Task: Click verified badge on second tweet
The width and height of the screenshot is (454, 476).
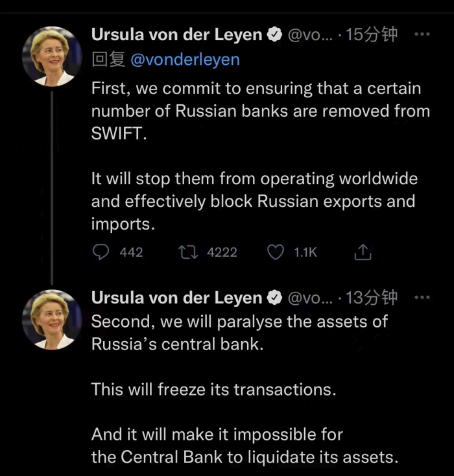Action: [275, 298]
